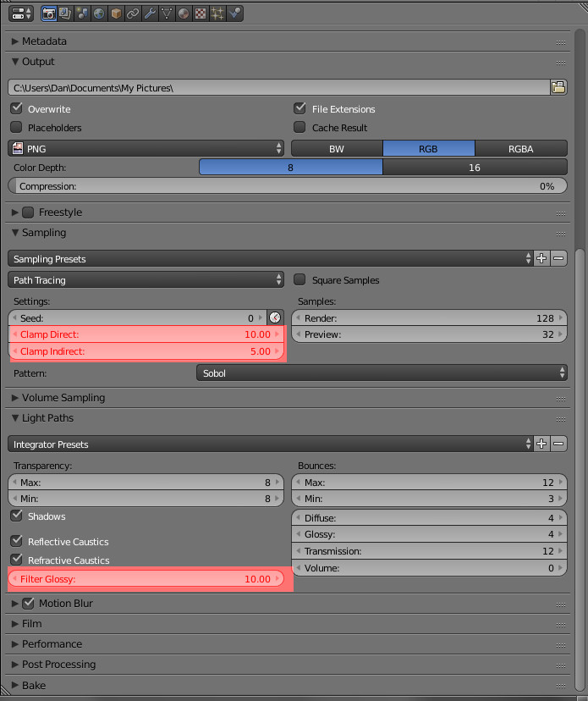Set Color Depth to 8
This screenshot has width=588, height=701.
click(291, 167)
